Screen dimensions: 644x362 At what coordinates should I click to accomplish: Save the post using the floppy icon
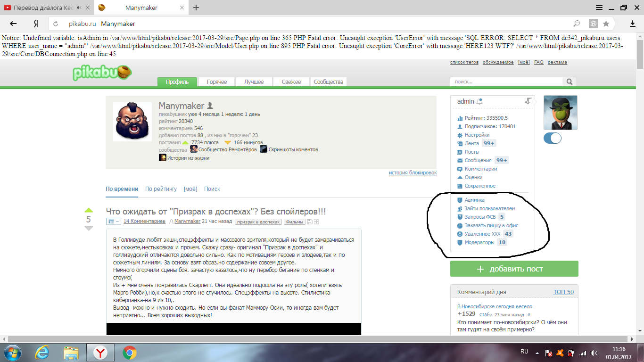(x=310, y=222)
